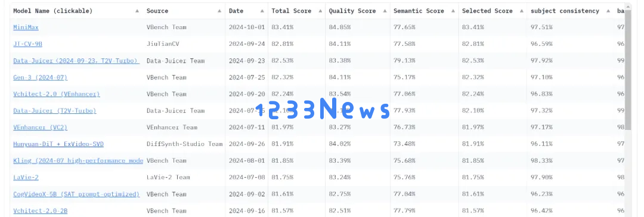Open the JT-CV-9B model link

pos(27,44)
